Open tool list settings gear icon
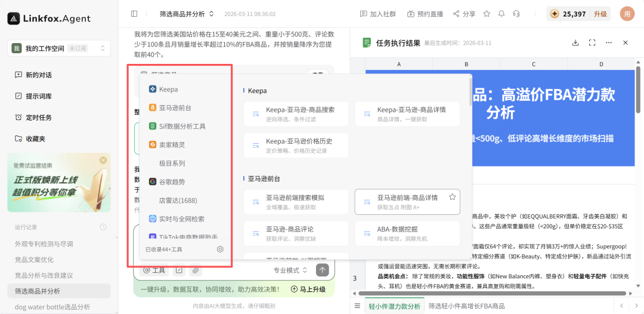The width and height of the screenshot is (644, 314). (x=220, y=249)
